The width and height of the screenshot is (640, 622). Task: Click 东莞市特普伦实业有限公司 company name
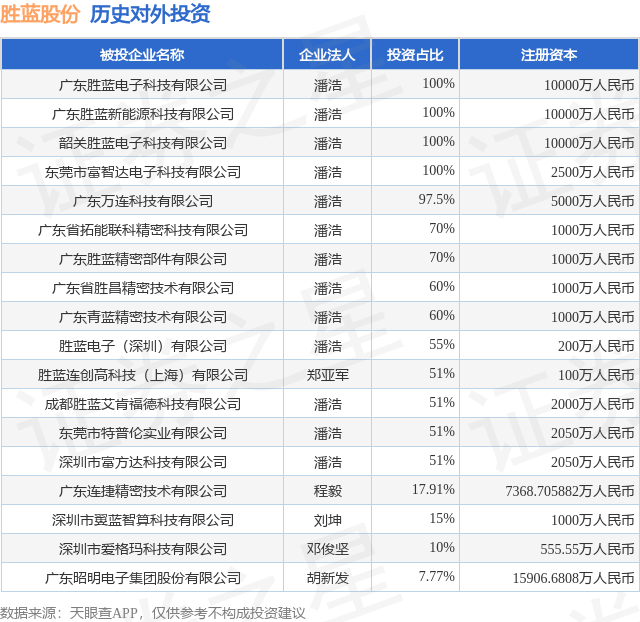pyautogui.click(x=142, y=433)
